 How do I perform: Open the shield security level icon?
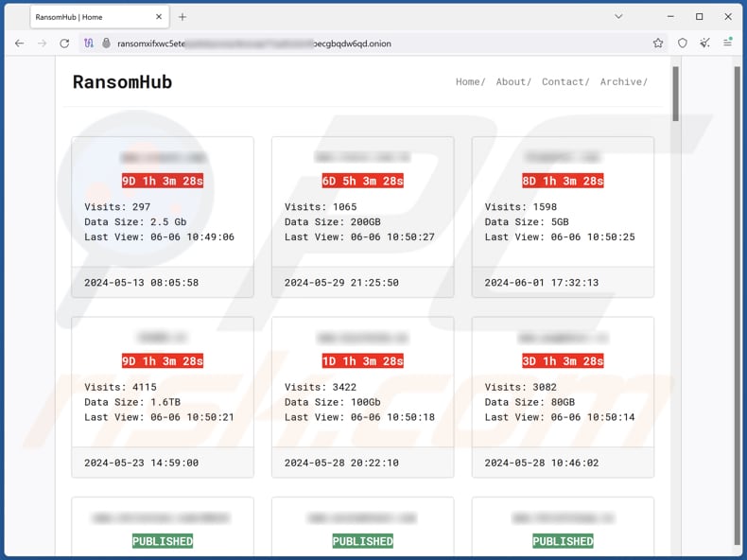pos(682,44)
